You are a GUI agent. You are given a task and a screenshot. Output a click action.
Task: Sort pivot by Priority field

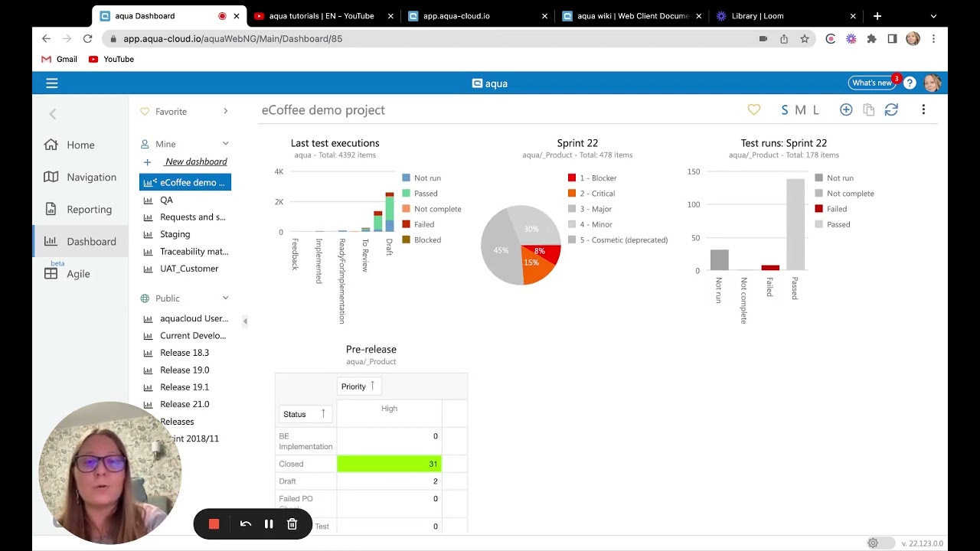359,386
